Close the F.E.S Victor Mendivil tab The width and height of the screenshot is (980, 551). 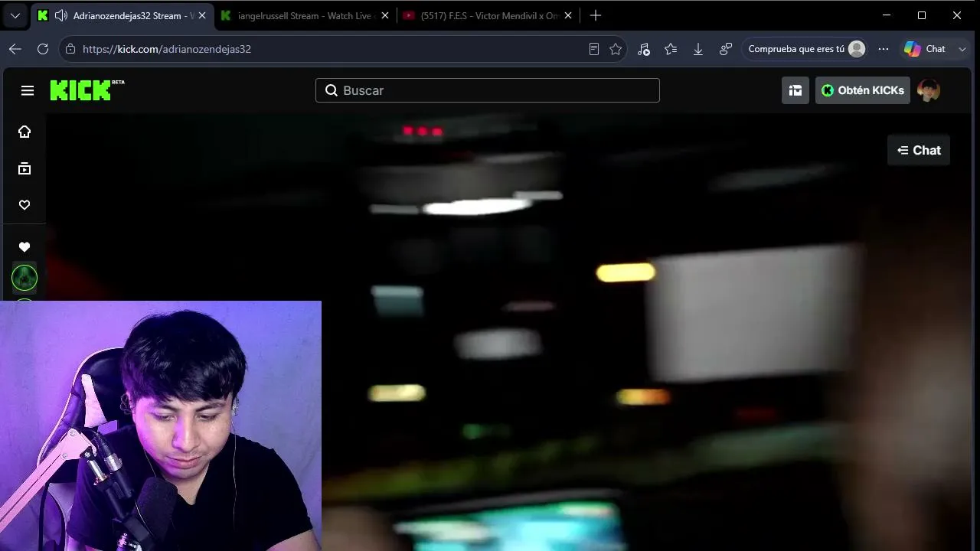568,15
